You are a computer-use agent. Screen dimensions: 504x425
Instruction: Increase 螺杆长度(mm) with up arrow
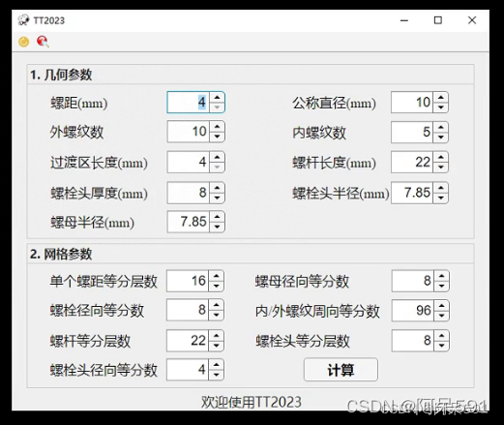point(441,157)
